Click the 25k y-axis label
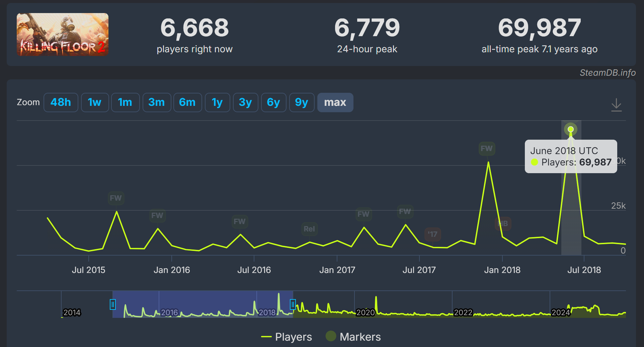The width and height of the screenshot is (644, 347). pos(618,206)
